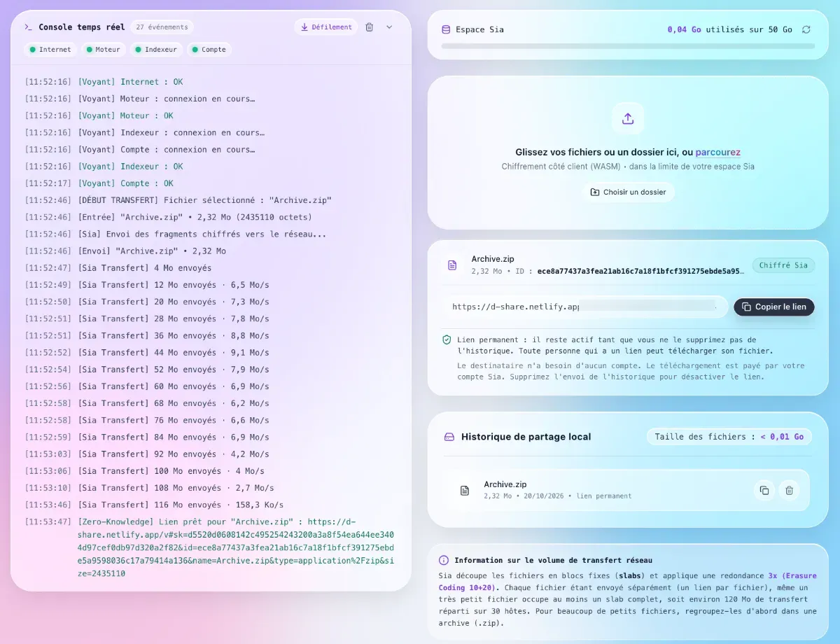
Task: Click Console temps réel title
Action: point(82,27)
